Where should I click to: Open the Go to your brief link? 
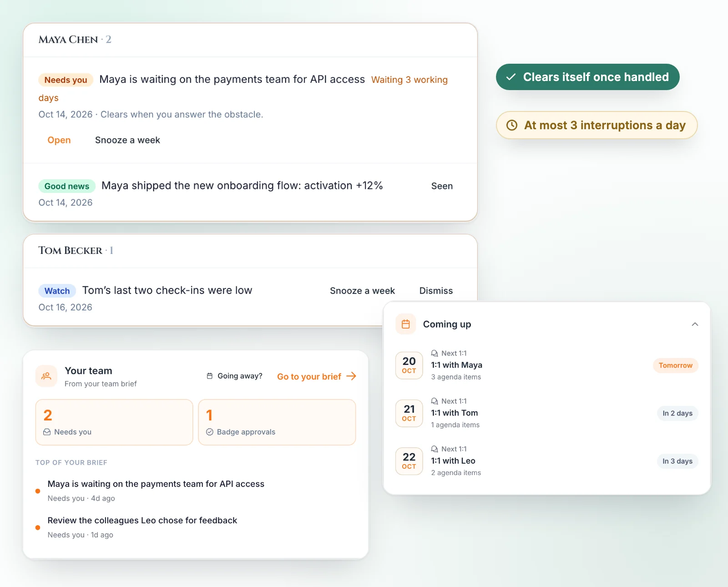[317, 376]
